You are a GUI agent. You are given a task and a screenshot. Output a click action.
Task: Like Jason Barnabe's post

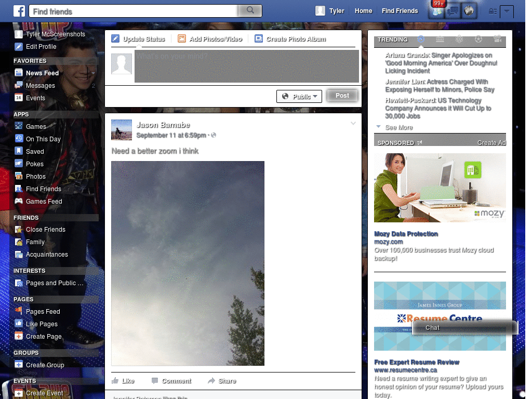click(x=123, y=380)
